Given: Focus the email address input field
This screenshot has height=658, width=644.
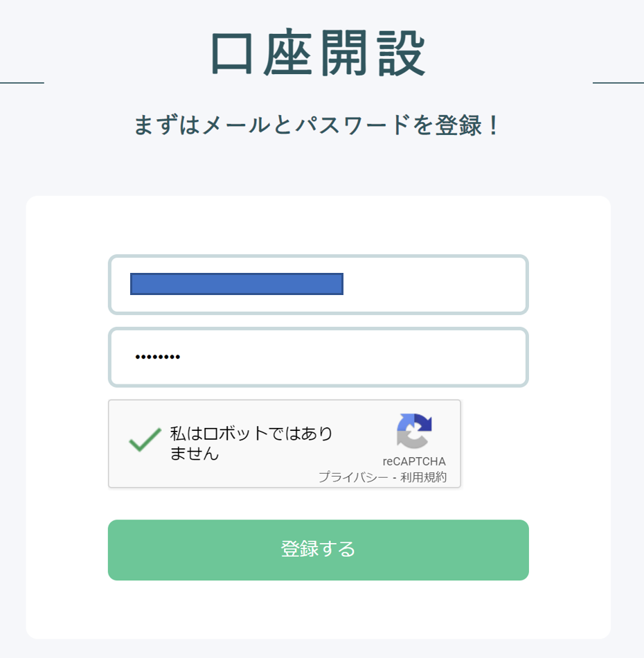Looking at the screenshot, I should pyautogui.click(x=319, y=285).
